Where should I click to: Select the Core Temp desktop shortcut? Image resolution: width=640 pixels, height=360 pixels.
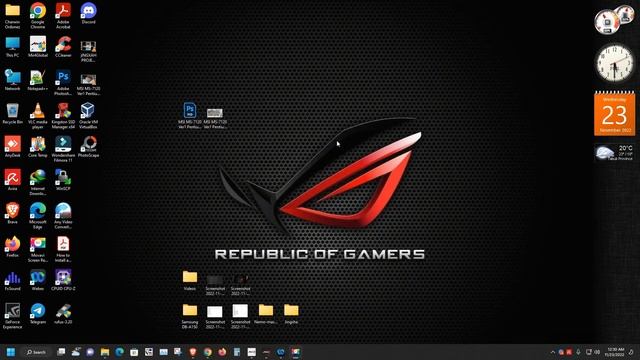click(38, 147)
